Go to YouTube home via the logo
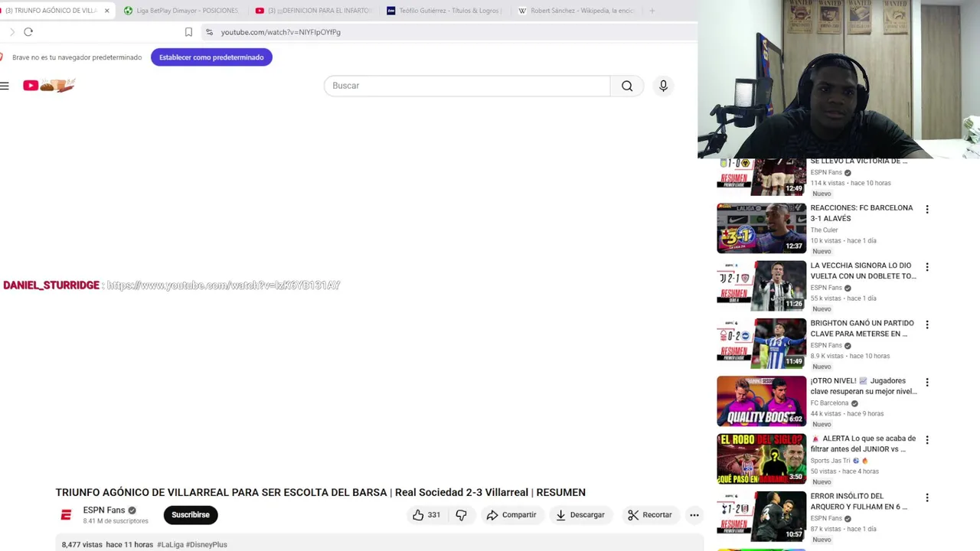980x551 pixels. coord(48,86)
